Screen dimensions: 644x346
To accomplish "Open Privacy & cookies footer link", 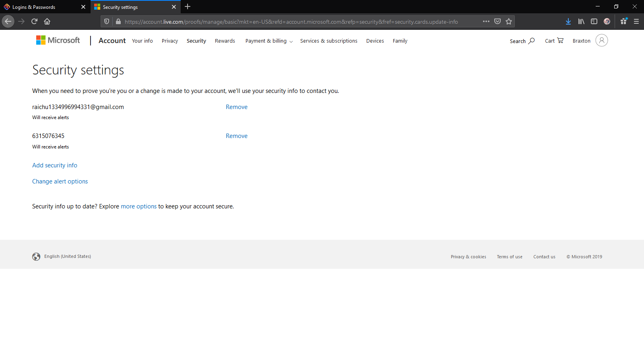I will (469, 257).
